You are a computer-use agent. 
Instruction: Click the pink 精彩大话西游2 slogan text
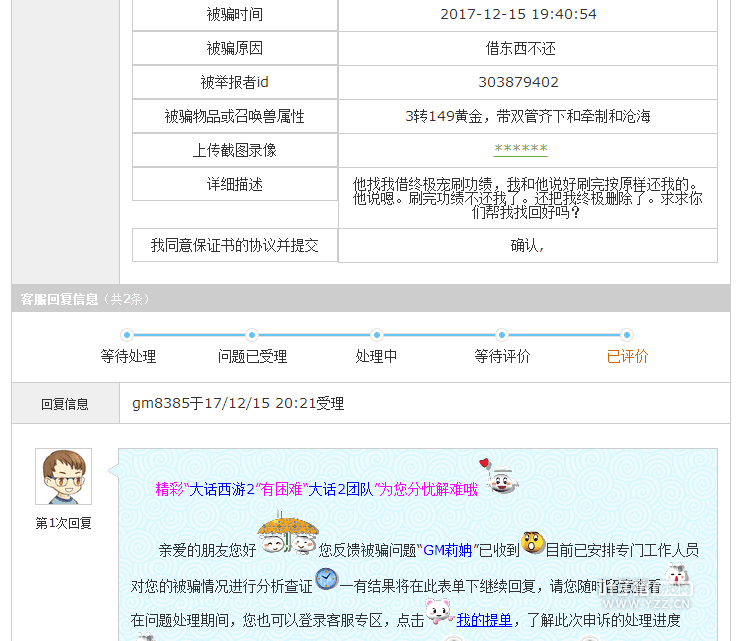[x=316, y=490]
